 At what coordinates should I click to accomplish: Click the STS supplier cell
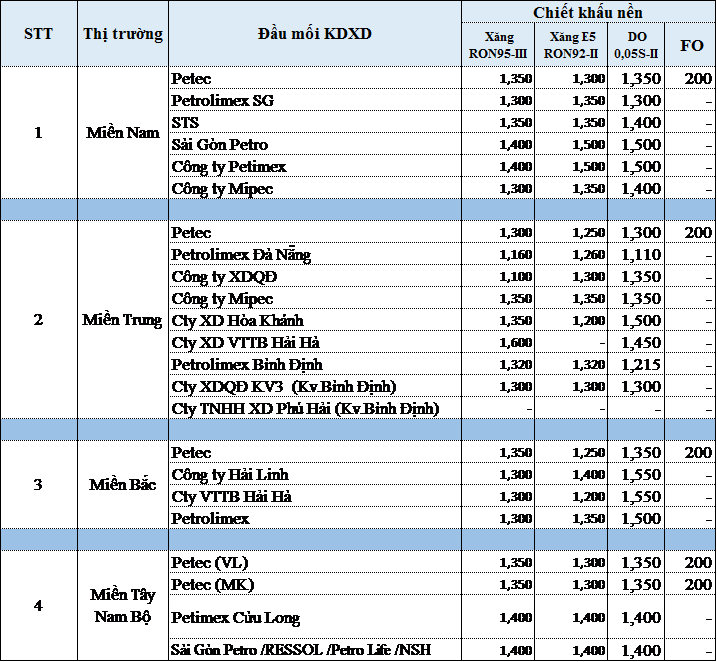click(x=315, y=122)
